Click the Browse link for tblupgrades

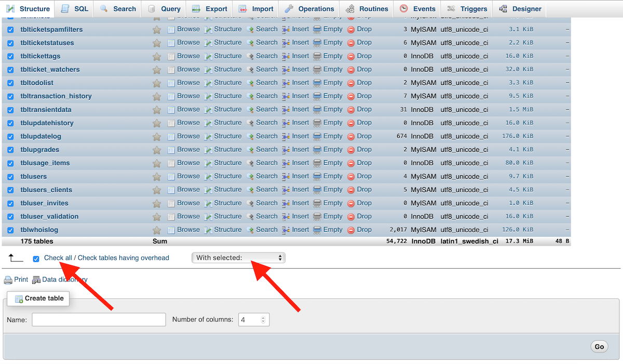point(188,149)
